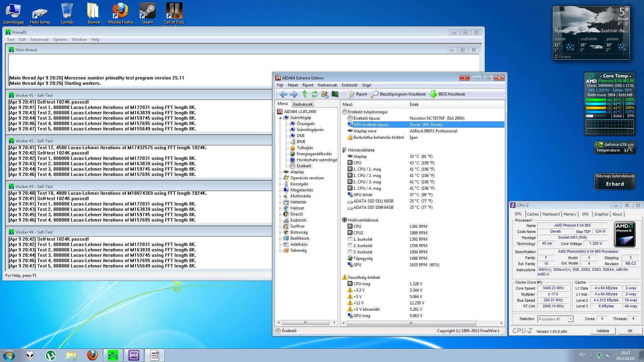
Task: Open the Mozilla Firefox desktop shortcut
Action: 120,14
